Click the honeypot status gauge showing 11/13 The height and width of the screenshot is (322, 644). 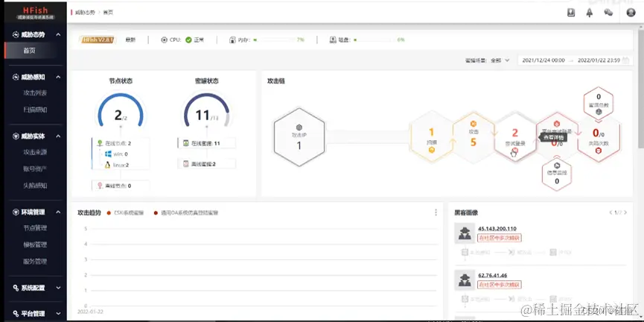tap(206, 110)
